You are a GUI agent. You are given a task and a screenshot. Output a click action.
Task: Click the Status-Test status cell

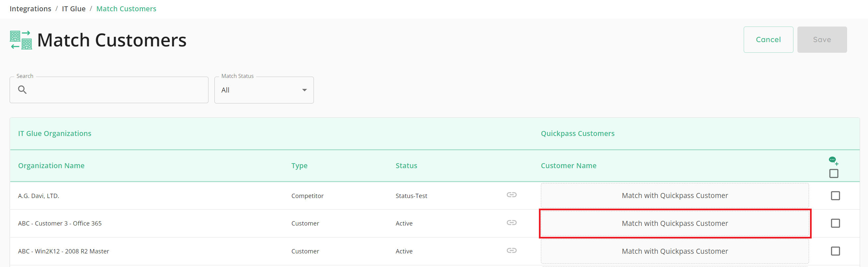(411, 196)
